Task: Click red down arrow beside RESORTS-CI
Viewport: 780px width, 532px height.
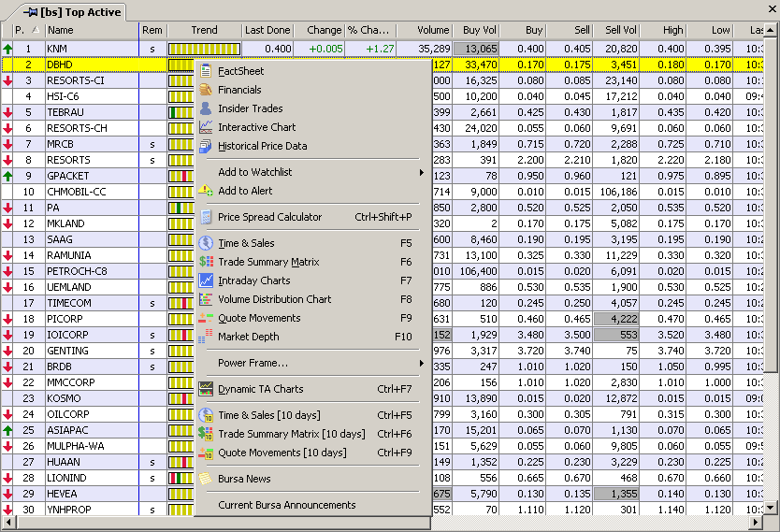Action: [7, 80]
